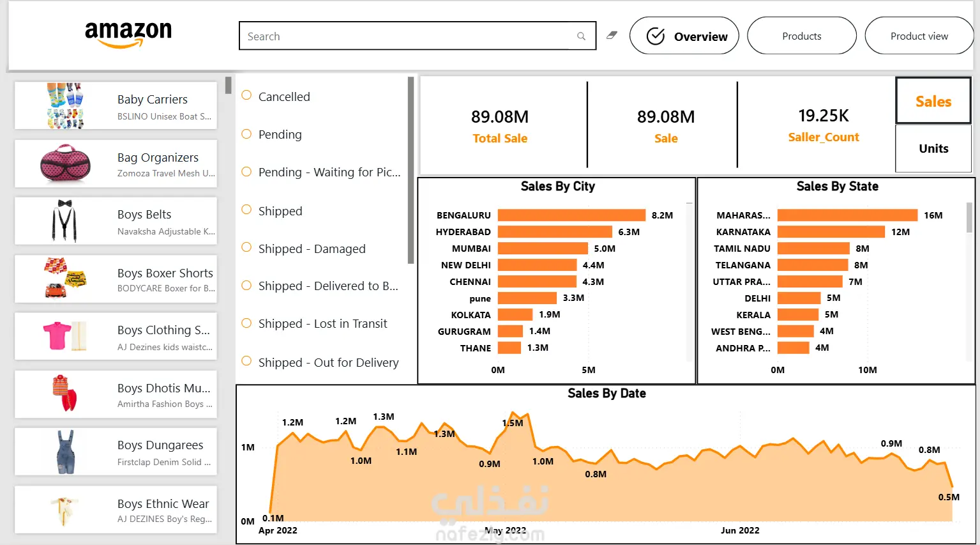Image resolution: width=980 pixels, height=545 pixels.
Task: Click the Sales By State chart title
Action: tap(837, 187)
